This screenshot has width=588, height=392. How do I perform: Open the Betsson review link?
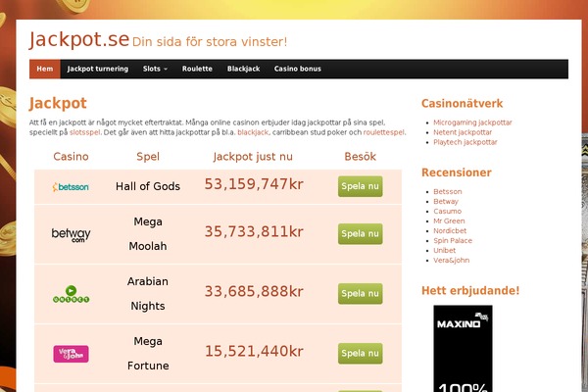point(448,191)
